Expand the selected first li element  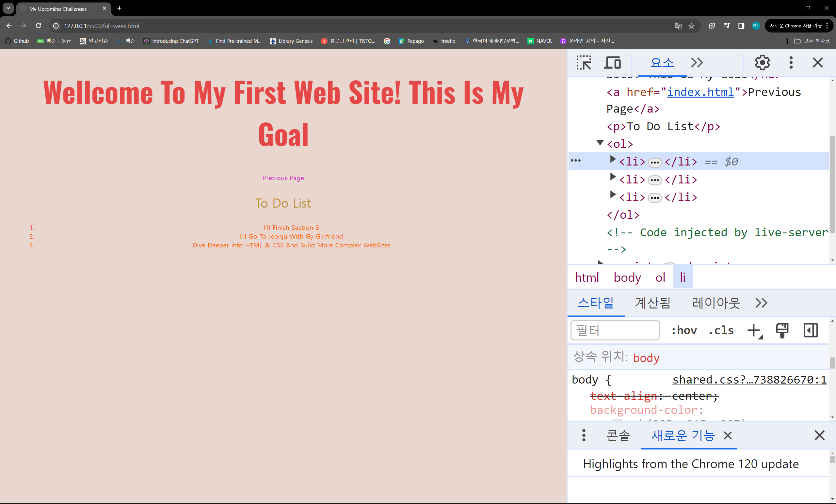tap(612, 159)
